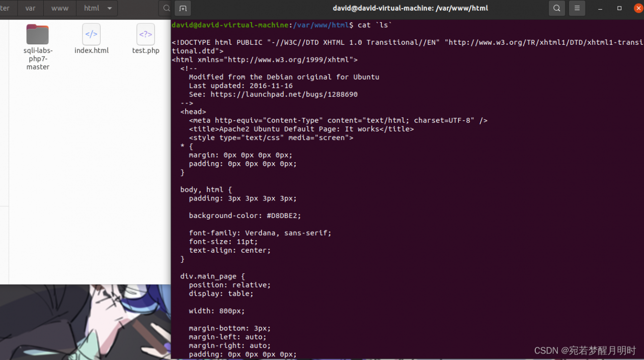Click the terminal title text
644x360 pixels.
coord(410,8)
